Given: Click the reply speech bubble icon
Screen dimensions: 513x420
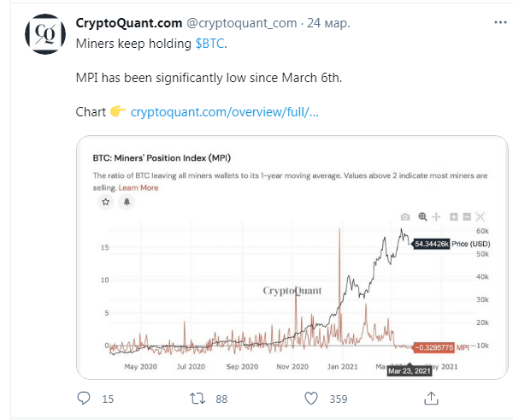Looking at the screenshot, I should pos(84,399).
